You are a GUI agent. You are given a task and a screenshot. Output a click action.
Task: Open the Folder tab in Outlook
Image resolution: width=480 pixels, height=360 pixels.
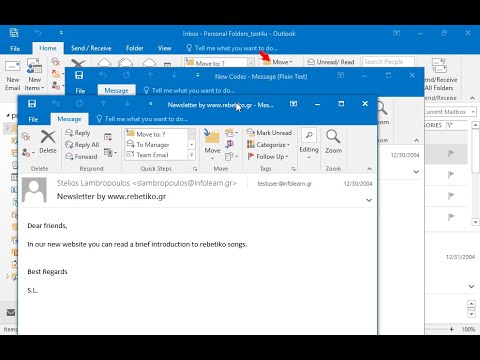coord(135,48)
